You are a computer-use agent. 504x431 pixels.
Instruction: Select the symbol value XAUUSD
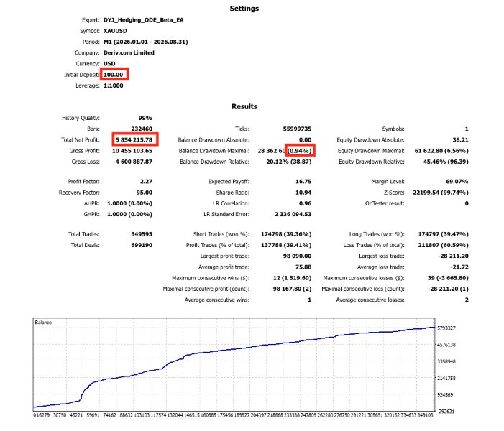click(115, 31)
